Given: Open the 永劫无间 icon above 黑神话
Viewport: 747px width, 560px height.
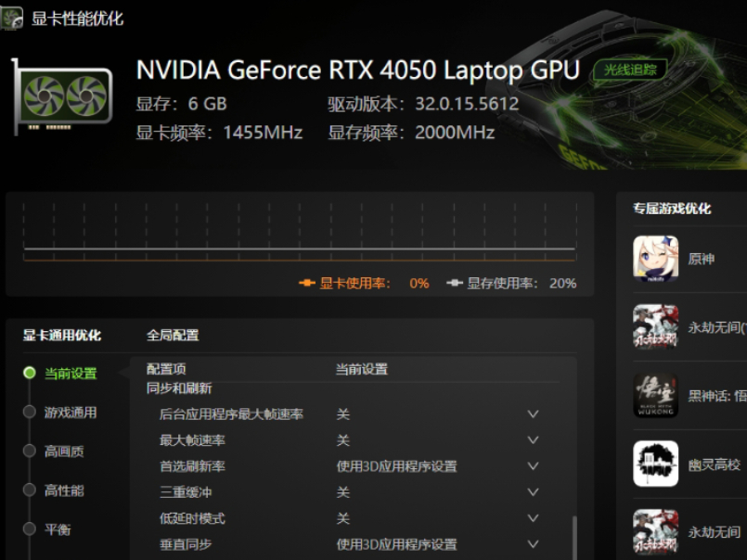Looking at the screenshot, I should [x=655, y=326].
